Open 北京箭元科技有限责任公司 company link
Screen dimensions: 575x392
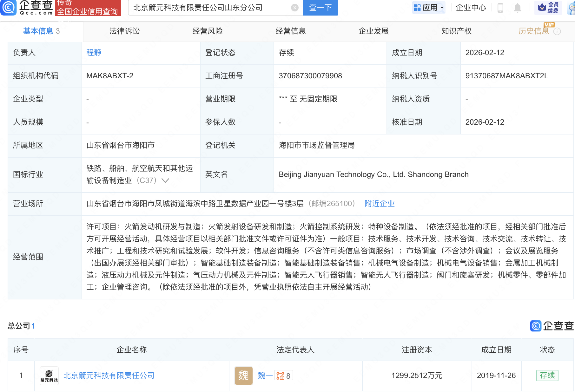click(109, 376)
